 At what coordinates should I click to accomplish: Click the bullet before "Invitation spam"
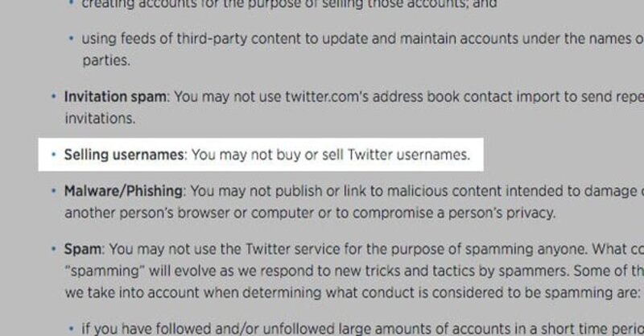point(54,97)
